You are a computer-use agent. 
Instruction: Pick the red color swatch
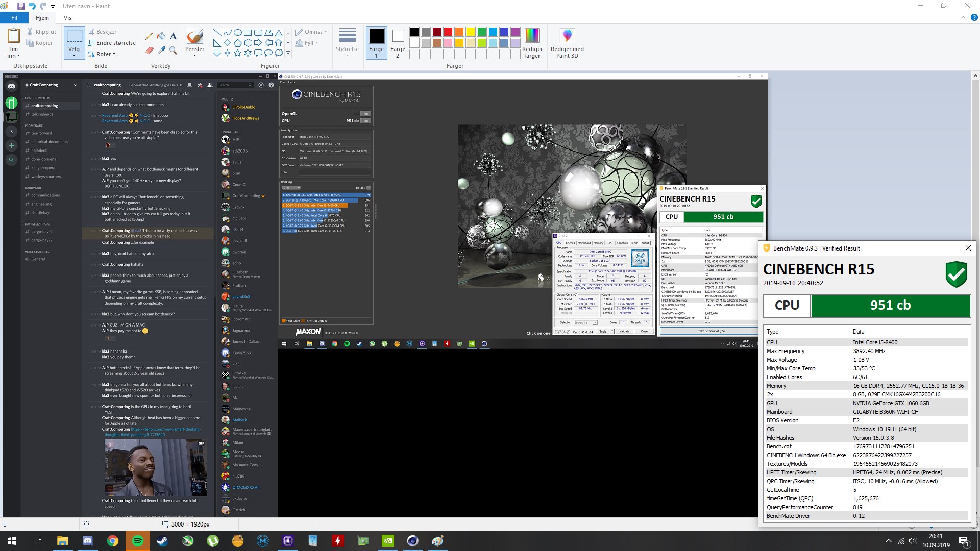click(x=448, y=32)
